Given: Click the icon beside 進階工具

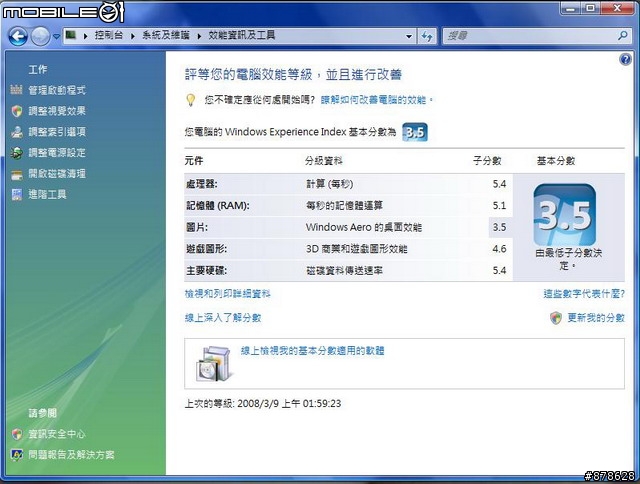Looking at the screenshot, I should pyautogui.click(x=17, y=195).
